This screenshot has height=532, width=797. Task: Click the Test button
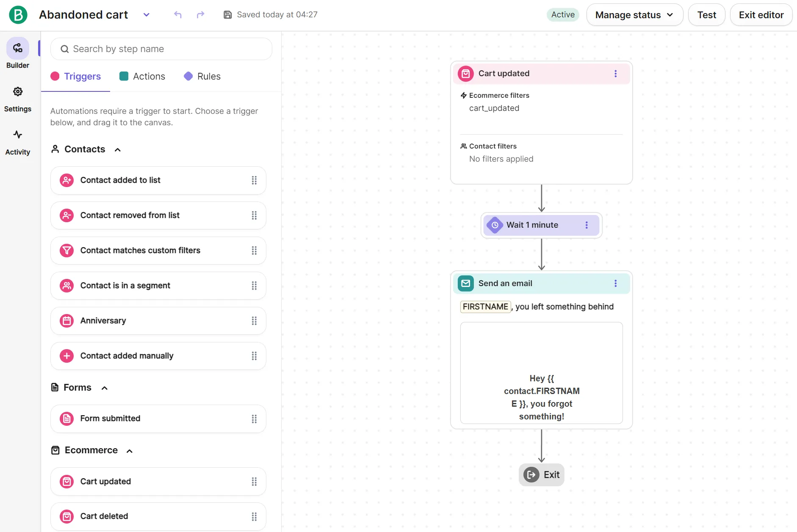coord(706,15)
